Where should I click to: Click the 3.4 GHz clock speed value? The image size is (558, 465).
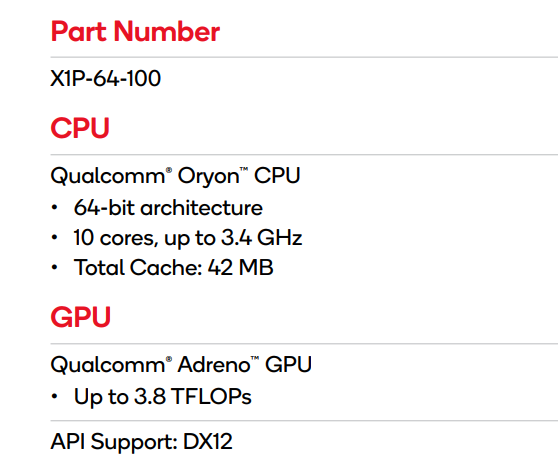coord(262,238)
